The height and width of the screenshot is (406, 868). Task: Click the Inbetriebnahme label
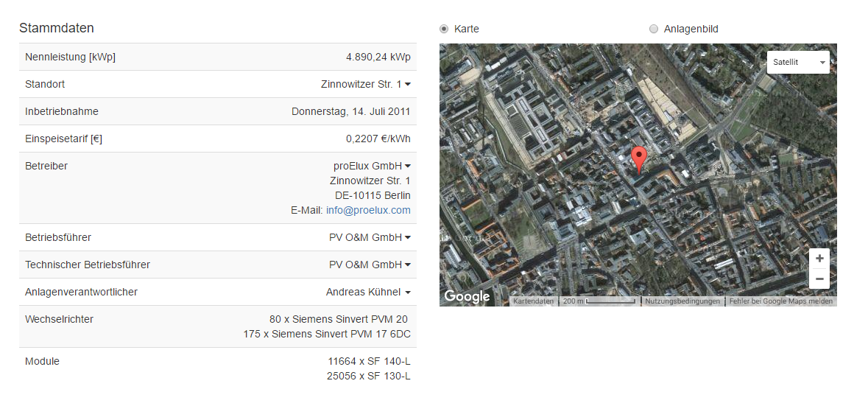[61, 111]
